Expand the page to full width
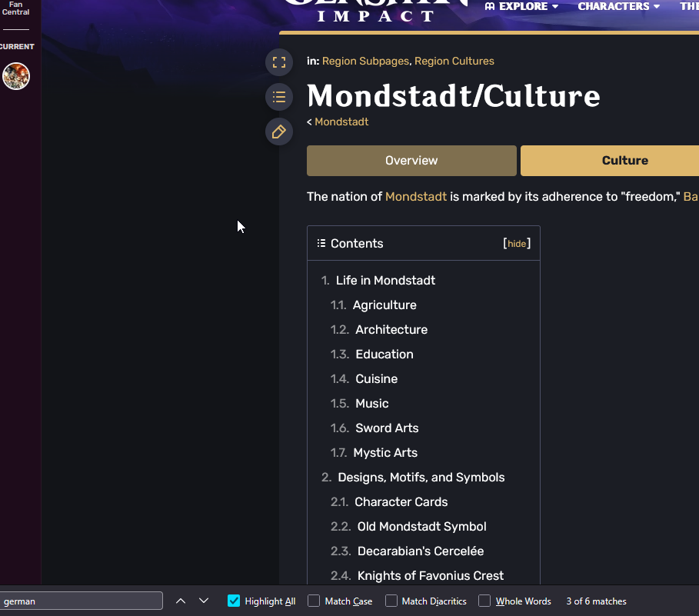The image size is (699, 616). tap(279, 62)
